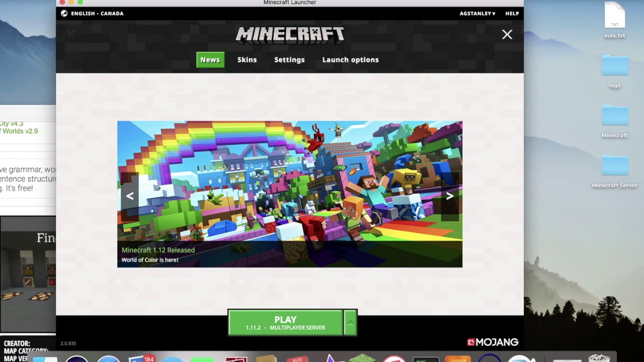Click the Minecraft logo header
This screenshot has width=644, height=362.
[x=290, y=34]
